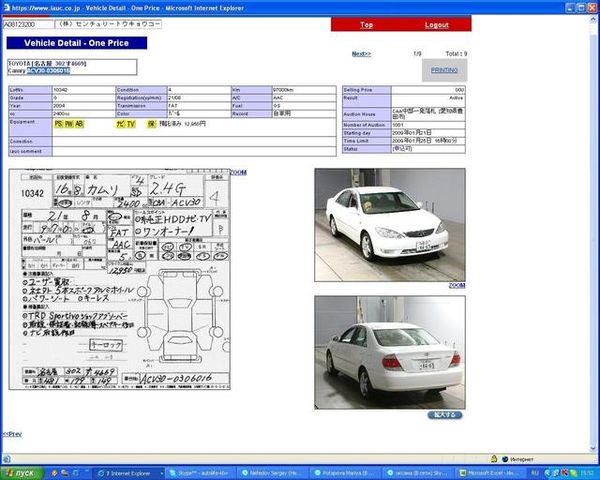Click the 保 warranty equipment badge
This screenshot has height=480, width=600.
tap(152, 124)
